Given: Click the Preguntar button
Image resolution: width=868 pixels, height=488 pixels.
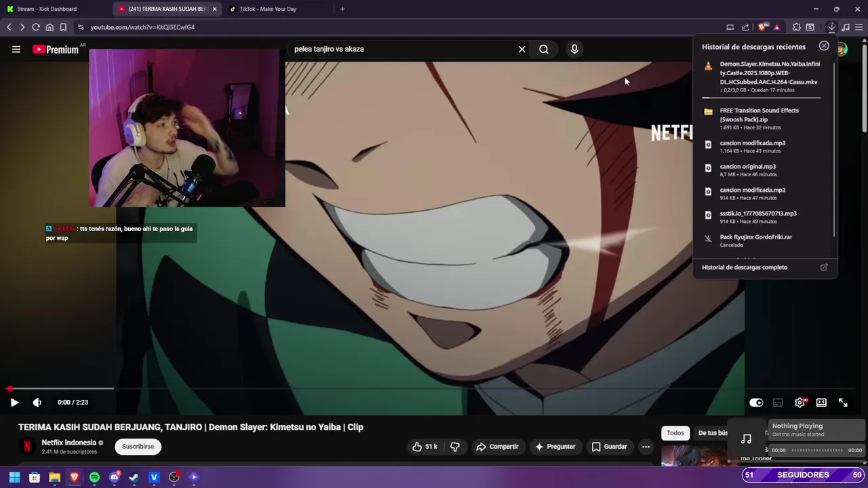Looking at the screenshot, I should coord(555,447).
